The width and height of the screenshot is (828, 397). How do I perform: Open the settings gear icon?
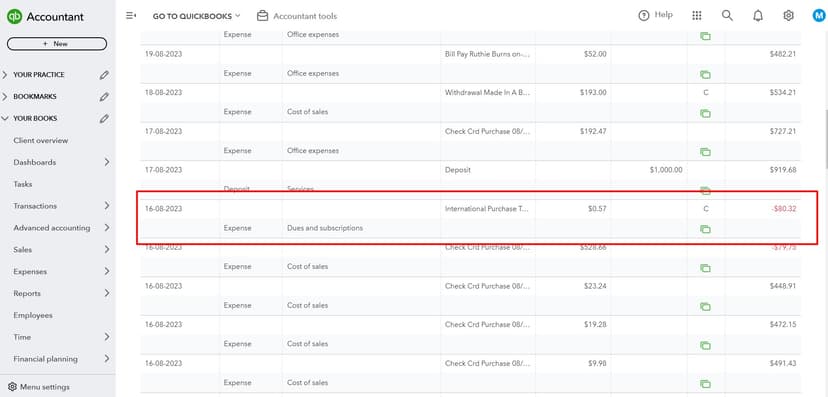(x=788, y=15)
